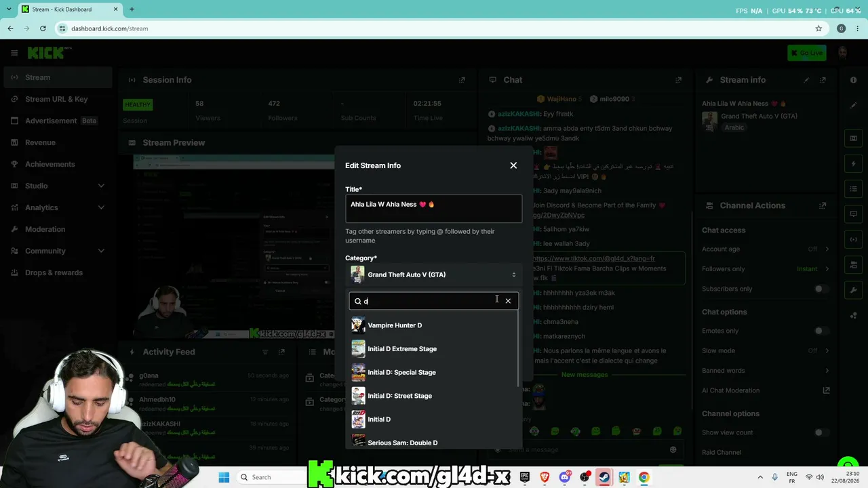Select Serious Sam: Double D category

coord(433,441)
